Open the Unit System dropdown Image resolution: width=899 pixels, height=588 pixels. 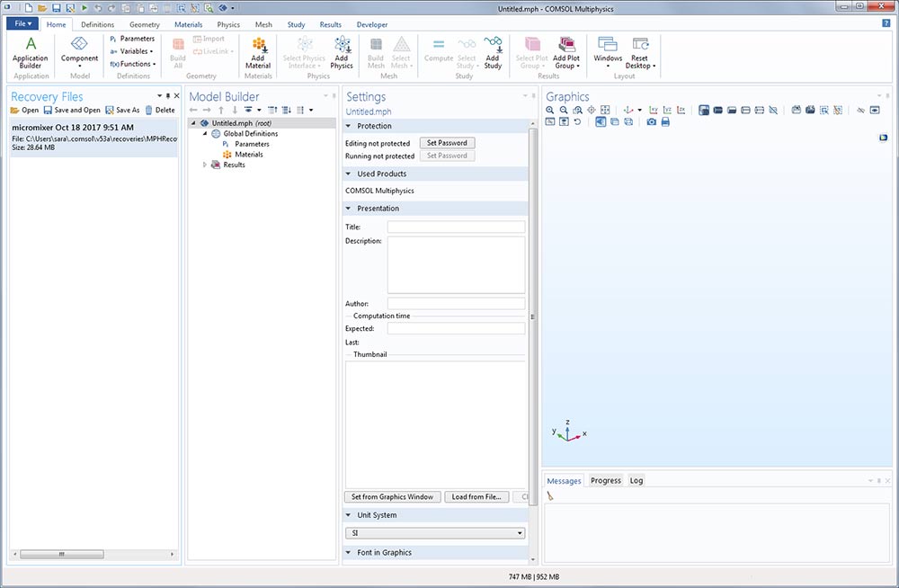pos(435,533)
